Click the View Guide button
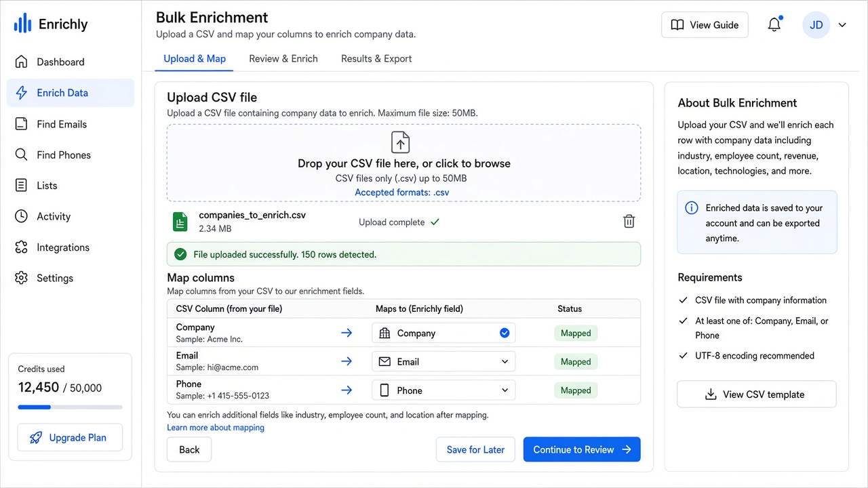This screenshot has width=868, height=488. (705, 25)
